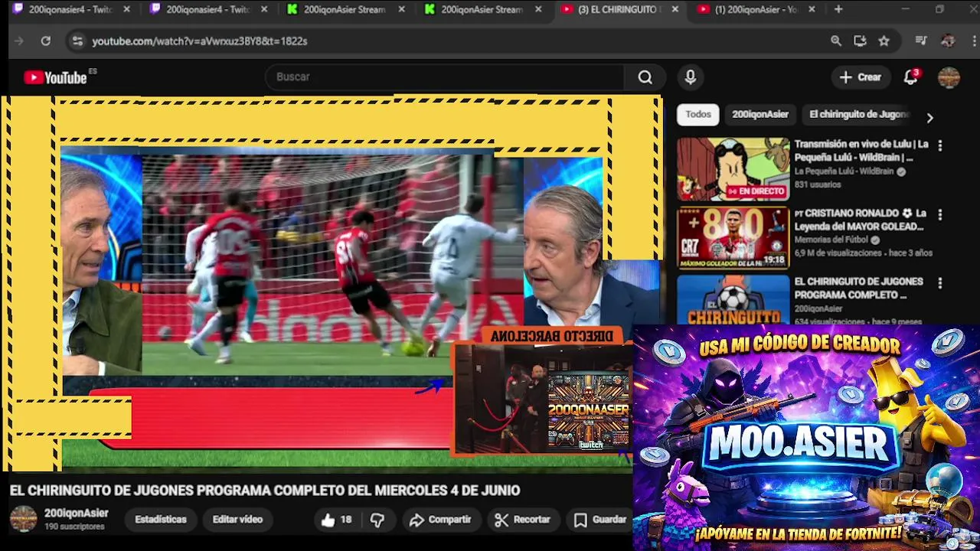Image resolution: width=980 pixels, height=551 pixels.
Task: Switch to the (3) EL CHIRINGUITO tab
Action: click(617, 10)
